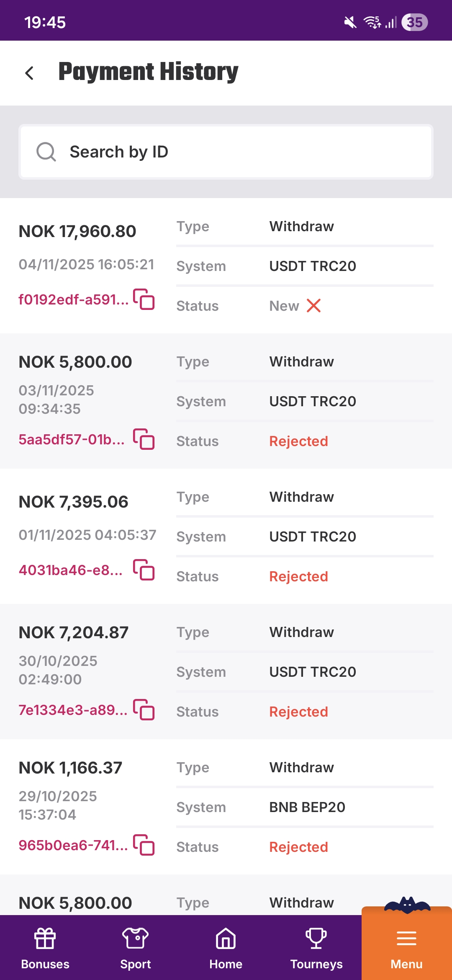Tap the muted sound status icon
This screenshot has height=980, width=452.
tap(350, 22)
